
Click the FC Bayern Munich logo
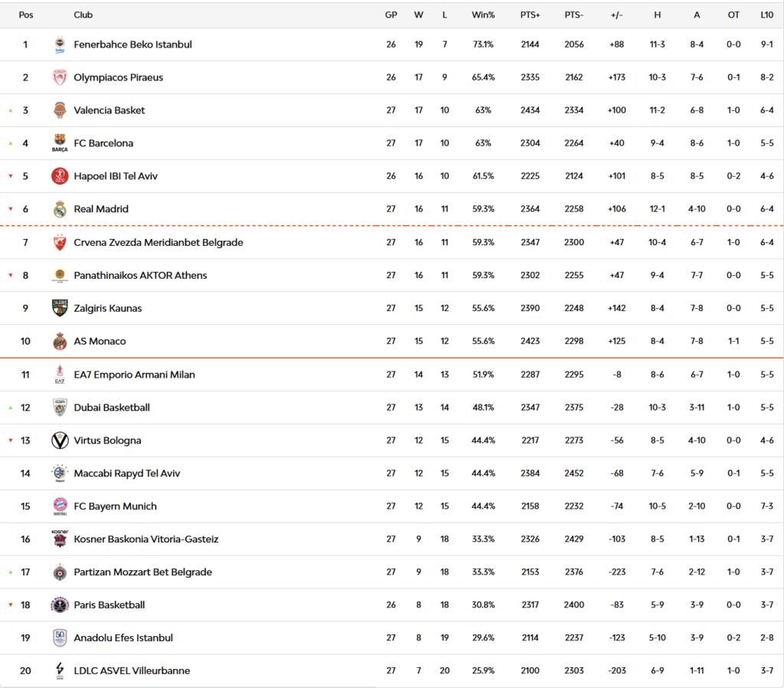click(x=60, y=506)
